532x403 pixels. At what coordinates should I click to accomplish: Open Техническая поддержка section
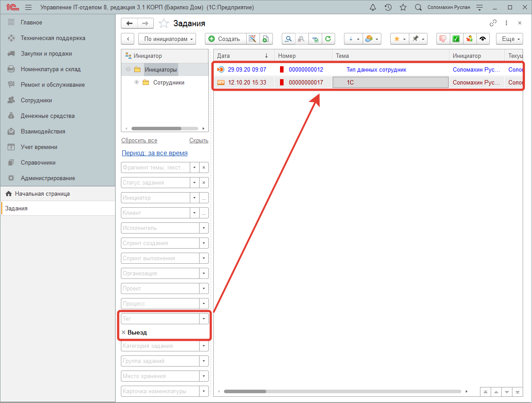(52, 38)
